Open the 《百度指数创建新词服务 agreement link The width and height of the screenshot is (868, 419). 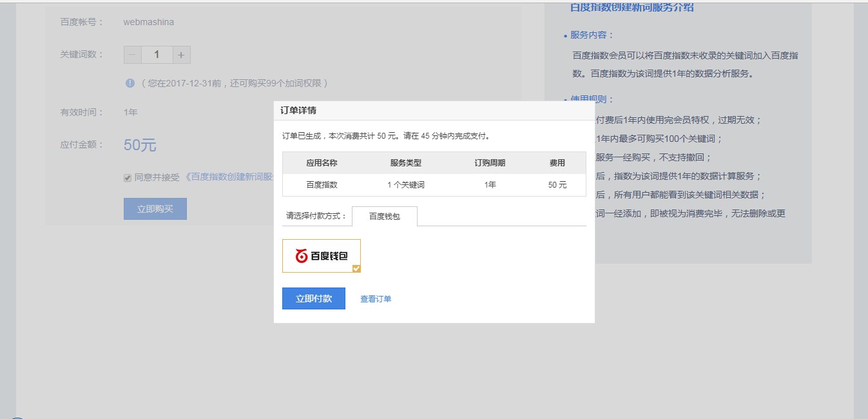pos(229,177)
